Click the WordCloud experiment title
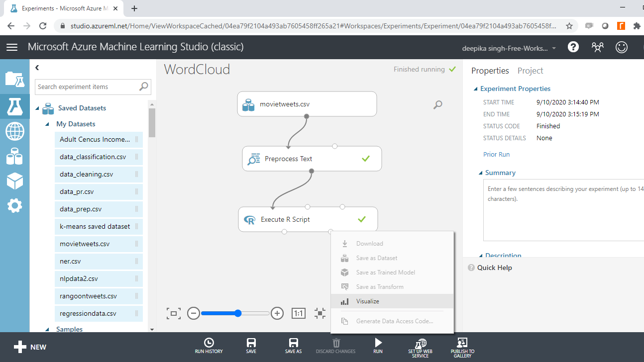 click(x=197, y=69)
